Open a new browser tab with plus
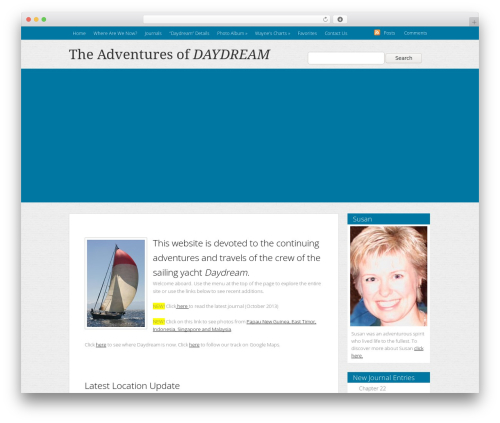500x423 pixels. (474, 22)
